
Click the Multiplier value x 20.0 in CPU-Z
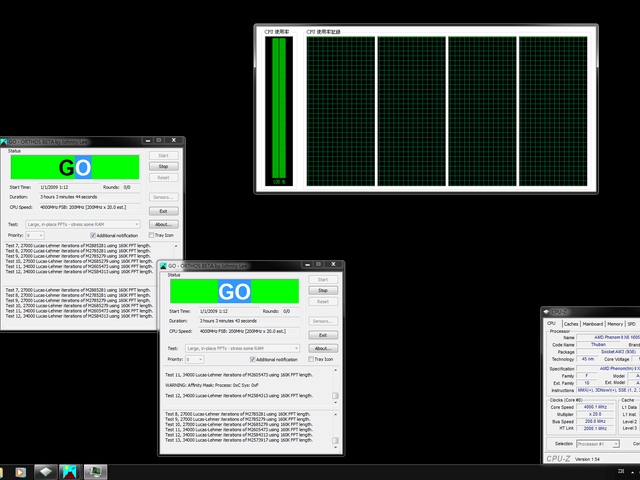[x=596, y=414]
